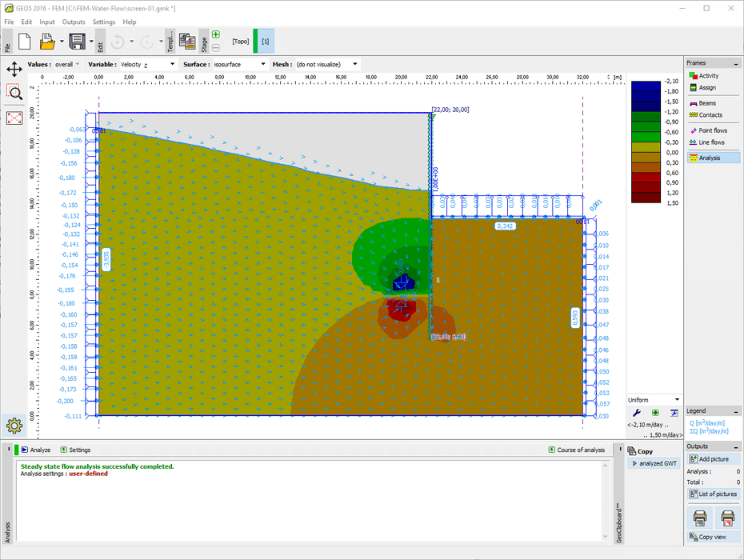
Task: Click the Add picture button
Action: click(x=712, y=458)
